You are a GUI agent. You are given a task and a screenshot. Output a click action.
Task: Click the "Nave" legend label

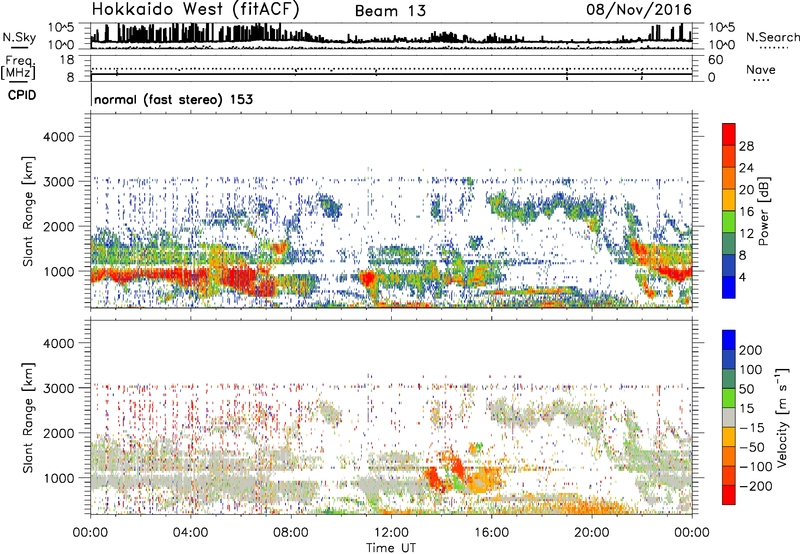click(760, 70)
